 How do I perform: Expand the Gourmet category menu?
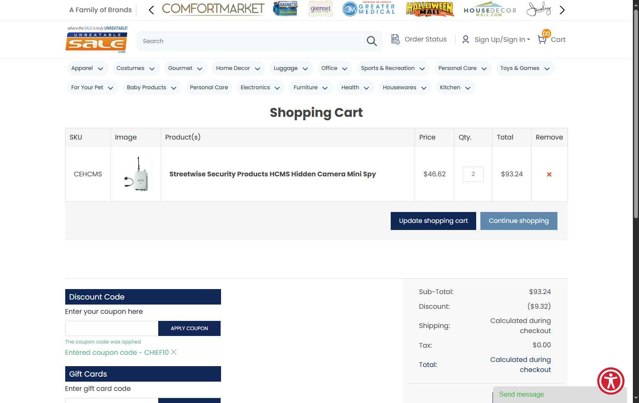click(185, 68)
